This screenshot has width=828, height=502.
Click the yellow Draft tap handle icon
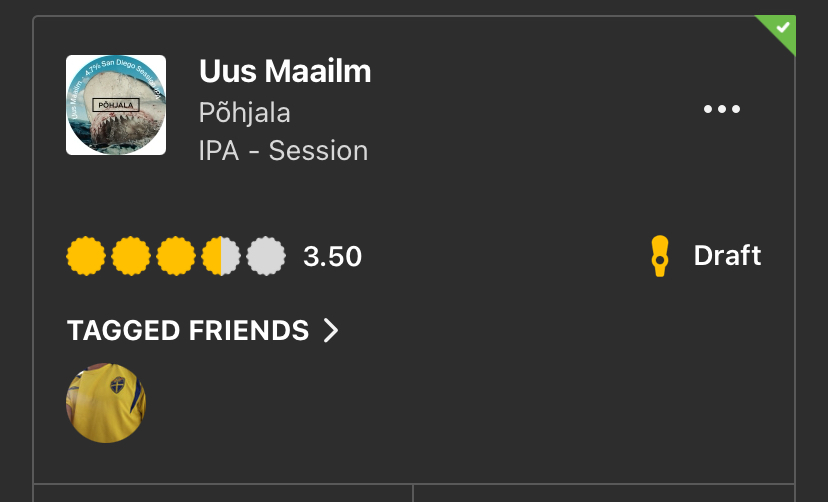(658, 256)
